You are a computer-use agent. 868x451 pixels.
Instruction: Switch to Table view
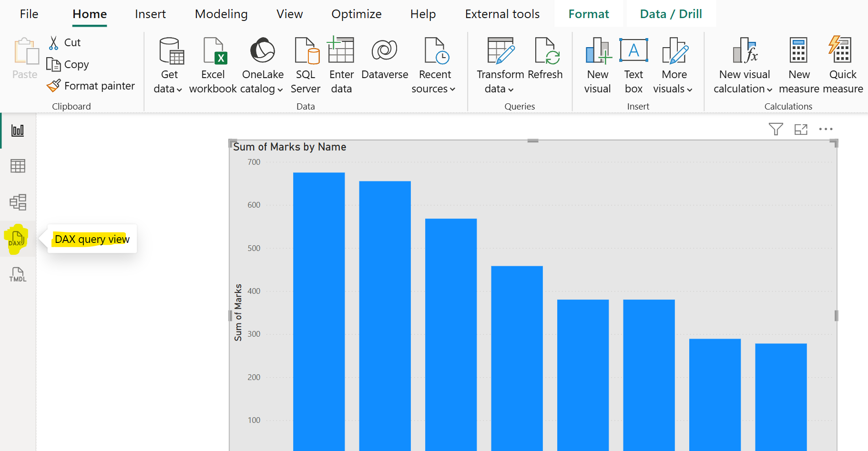click(17, 166)
